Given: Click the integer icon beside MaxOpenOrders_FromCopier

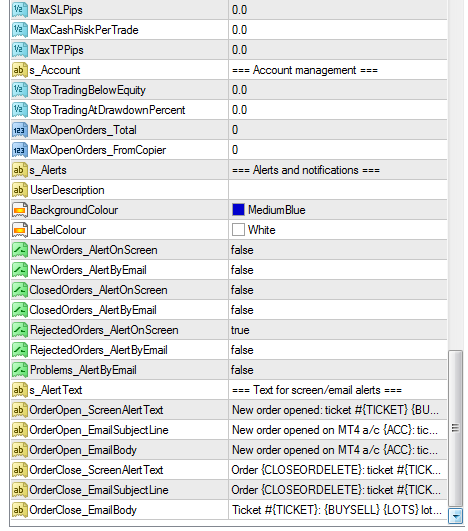Looking at the screenshot, I should coord(19,150).
